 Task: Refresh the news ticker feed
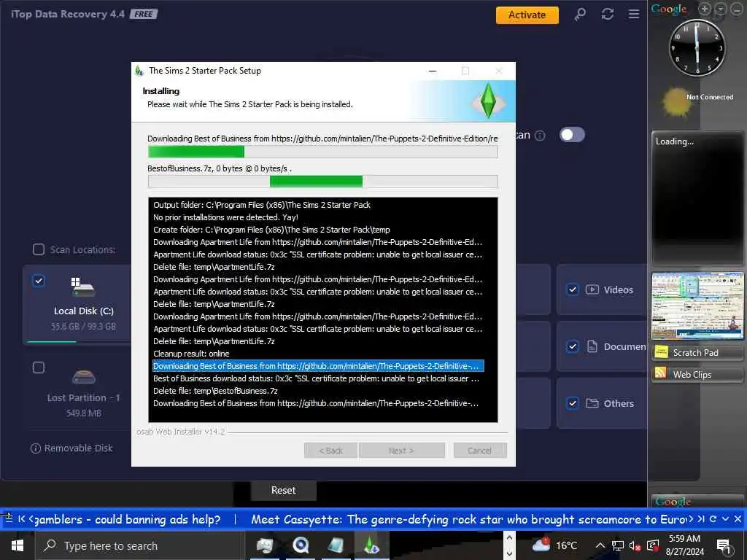(713, 519)
